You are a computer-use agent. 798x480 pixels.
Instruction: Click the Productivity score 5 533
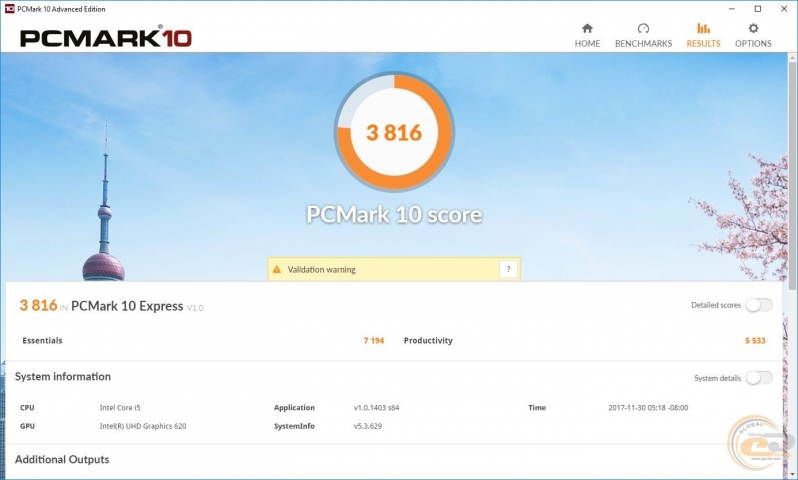point(754,341)
